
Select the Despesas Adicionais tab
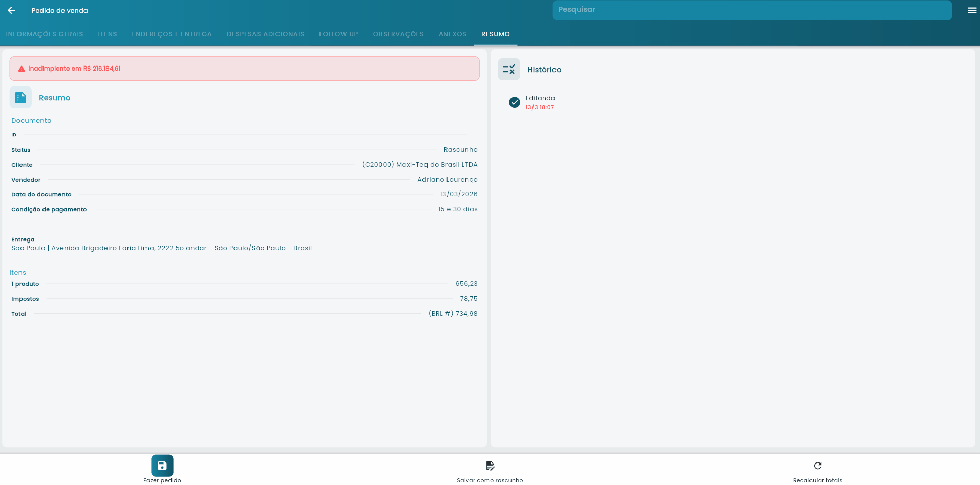(x=265, y=34)
